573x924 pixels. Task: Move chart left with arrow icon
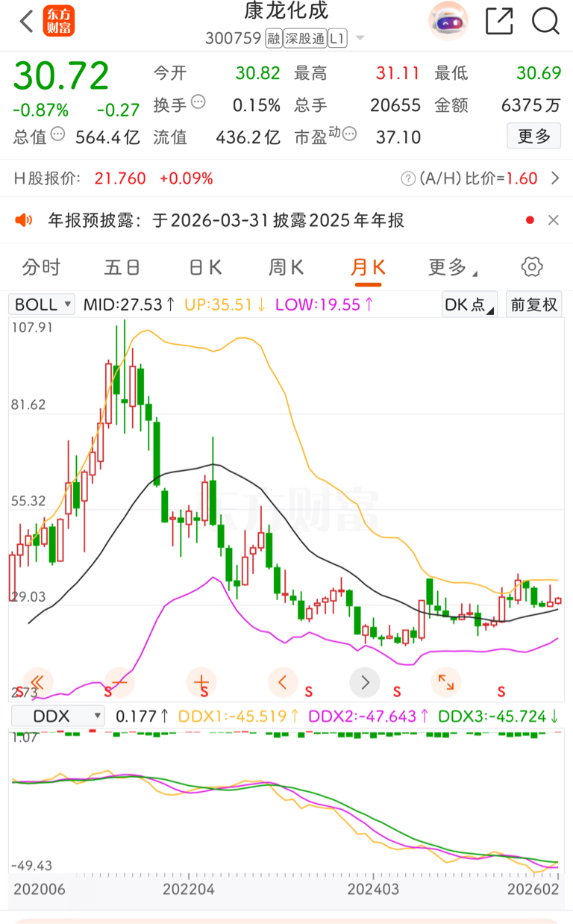coord(283,681)
